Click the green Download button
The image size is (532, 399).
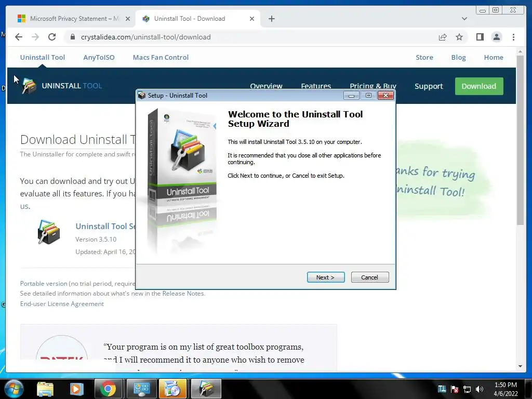(478, 86)
